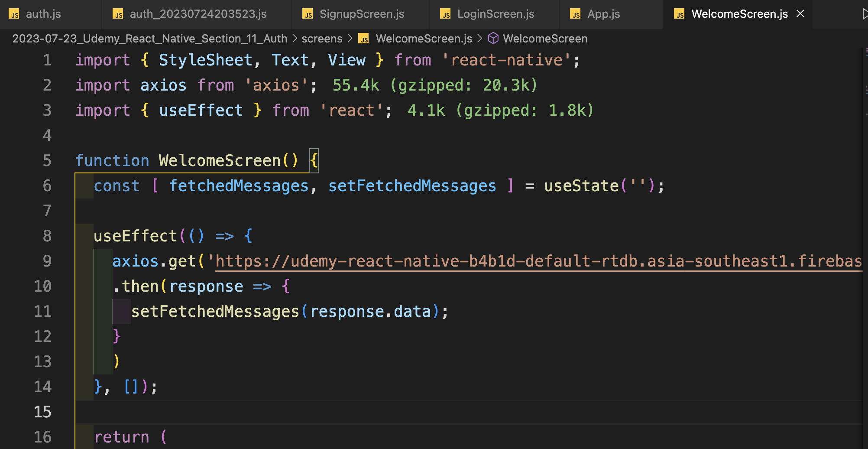Click useEffect in the import on line 3

pos(201,111)
